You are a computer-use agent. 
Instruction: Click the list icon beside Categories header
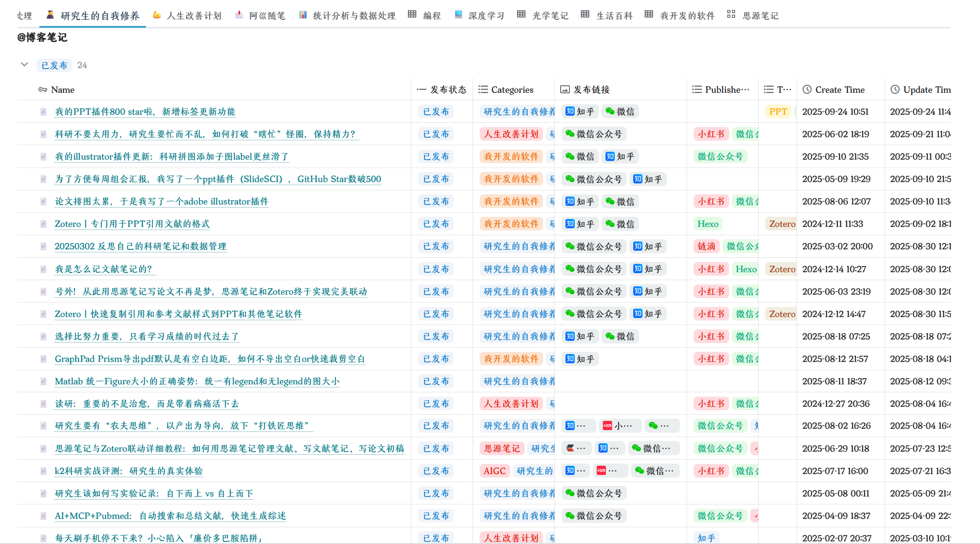483,90
